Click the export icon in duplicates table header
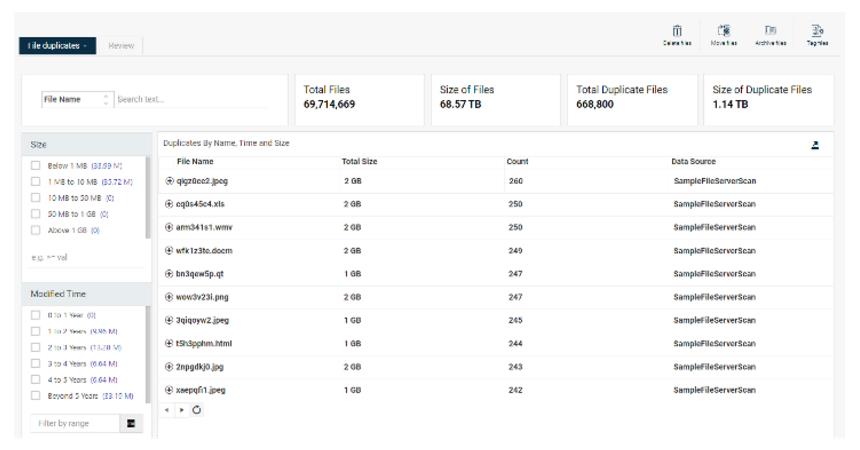Image resolution: width=860 pixels, height=450 pixels. click(x=815, y=145)
